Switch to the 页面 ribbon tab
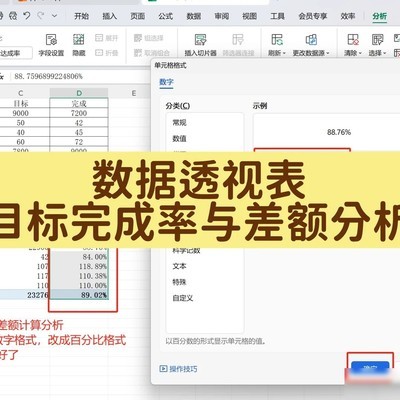The height and width of the screenshot is (400, 400). (137, 16)
